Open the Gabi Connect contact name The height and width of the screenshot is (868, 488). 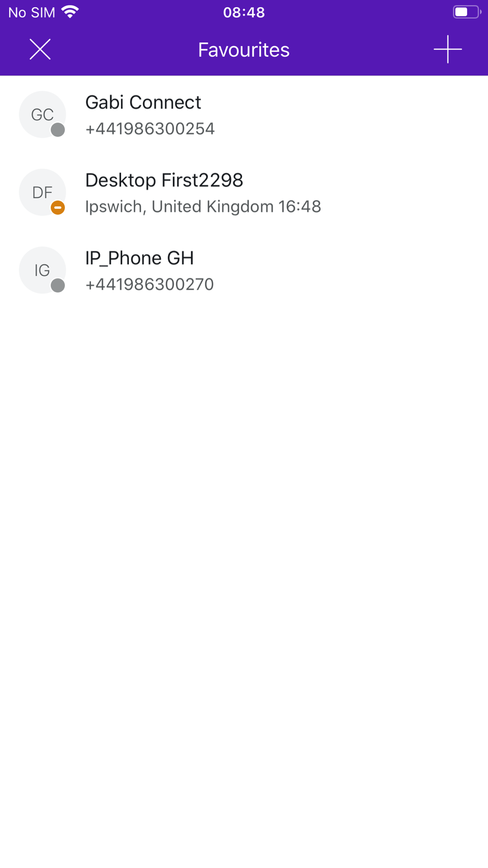coord(143,102)
